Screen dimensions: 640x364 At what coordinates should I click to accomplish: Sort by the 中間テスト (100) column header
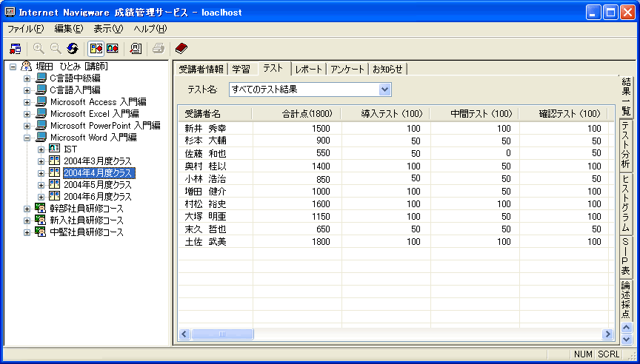coord(474,114)
